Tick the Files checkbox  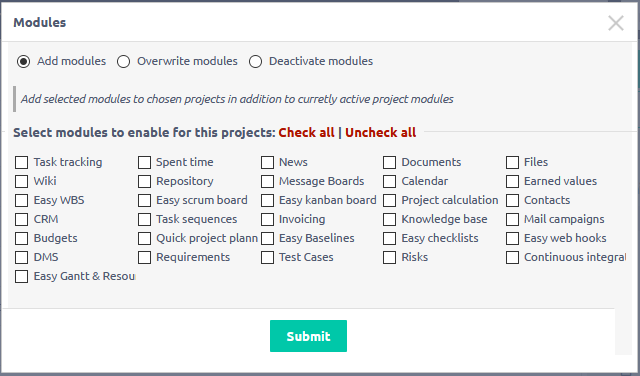tap(512, 162)
